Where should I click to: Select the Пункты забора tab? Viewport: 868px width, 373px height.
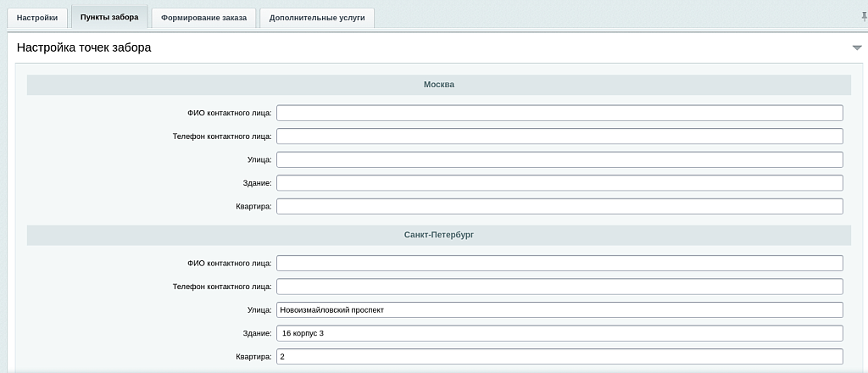pyautogui.click(x=109, y=17)
